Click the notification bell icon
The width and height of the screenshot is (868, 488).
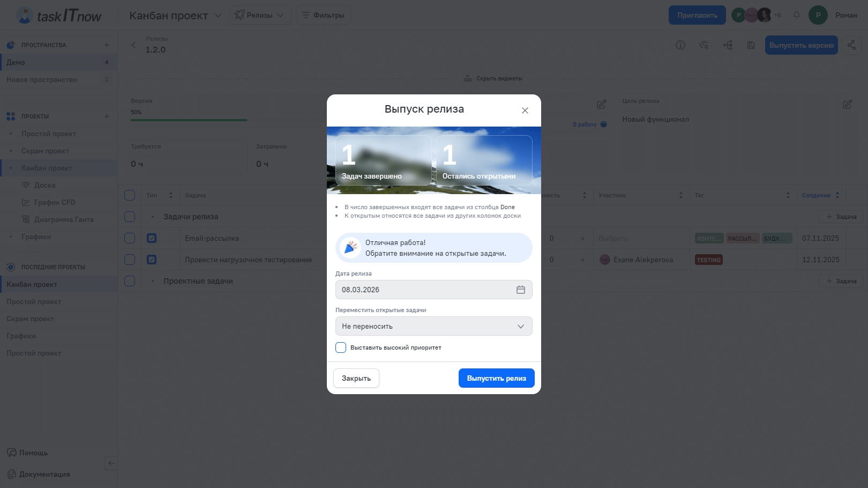(x=796, y=15)
